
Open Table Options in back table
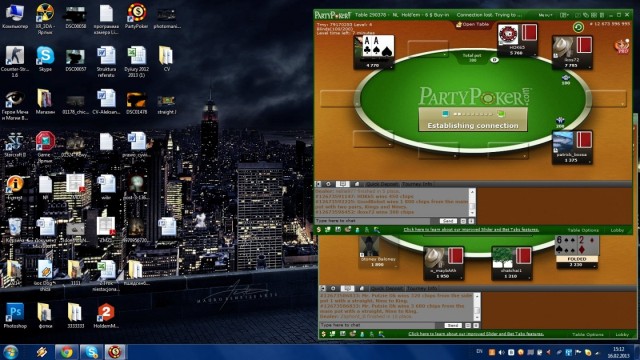tap(588, 334)
